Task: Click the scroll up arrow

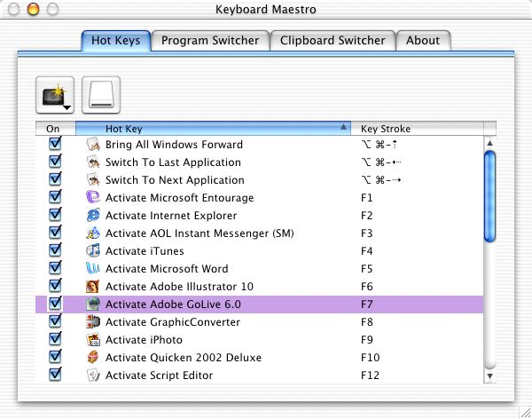Action: pyautogui.click(x=490, y=143)
